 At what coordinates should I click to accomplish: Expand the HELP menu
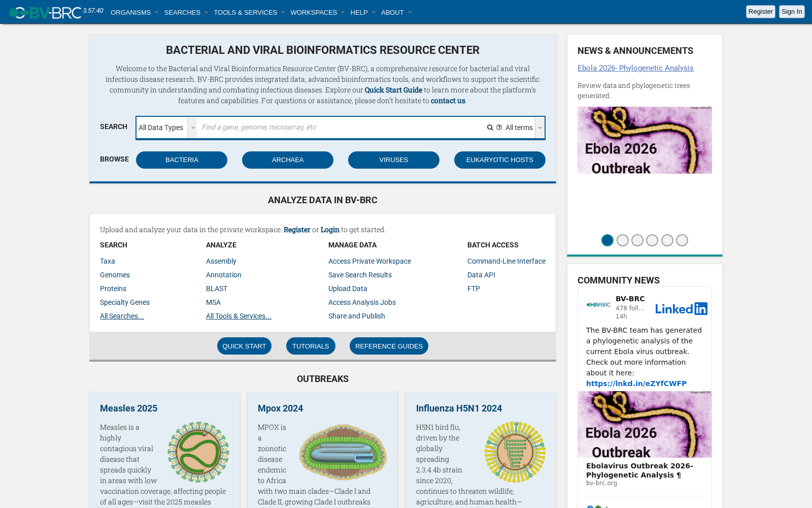pyautogui.click(x=363, y=12)
